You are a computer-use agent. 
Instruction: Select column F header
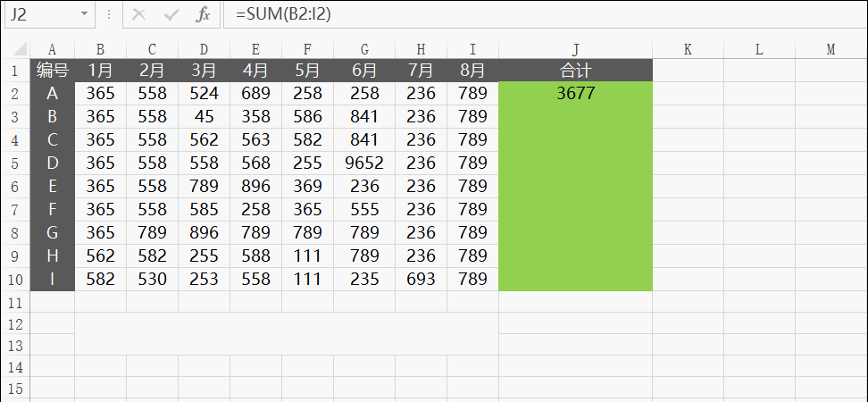point(307,50)
